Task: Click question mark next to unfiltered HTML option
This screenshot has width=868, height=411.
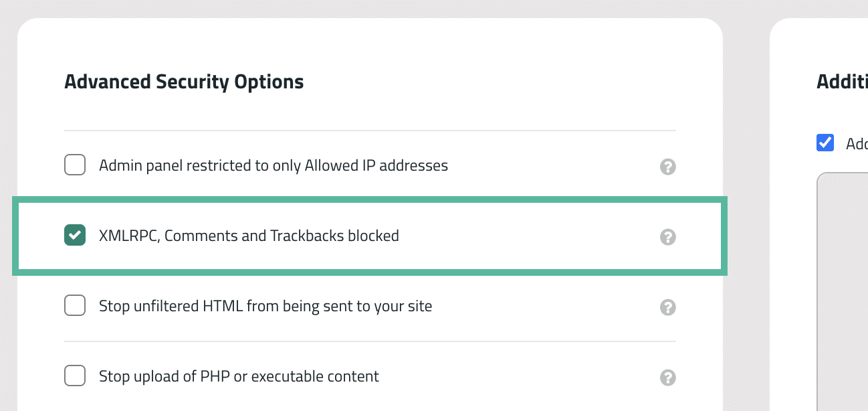Action: [667, 307]
